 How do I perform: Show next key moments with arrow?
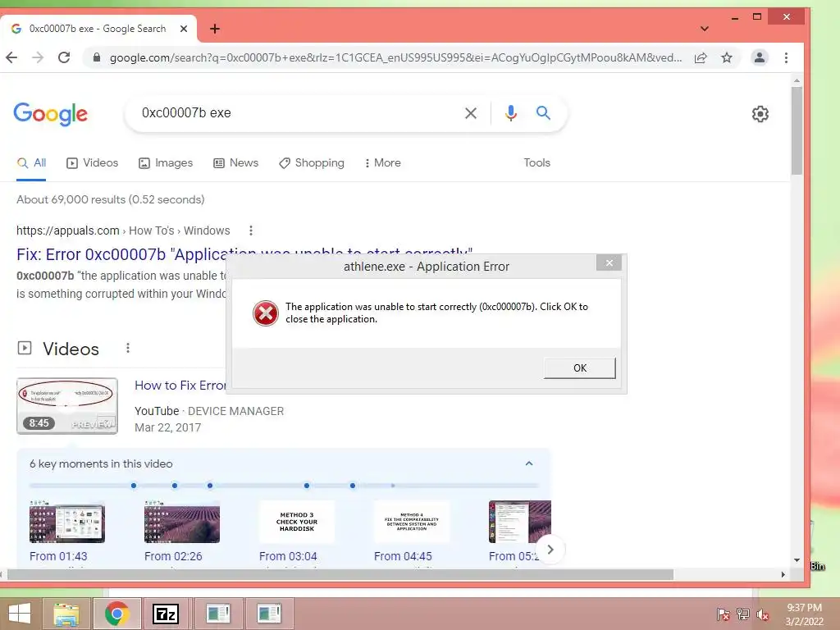[550, 550]
